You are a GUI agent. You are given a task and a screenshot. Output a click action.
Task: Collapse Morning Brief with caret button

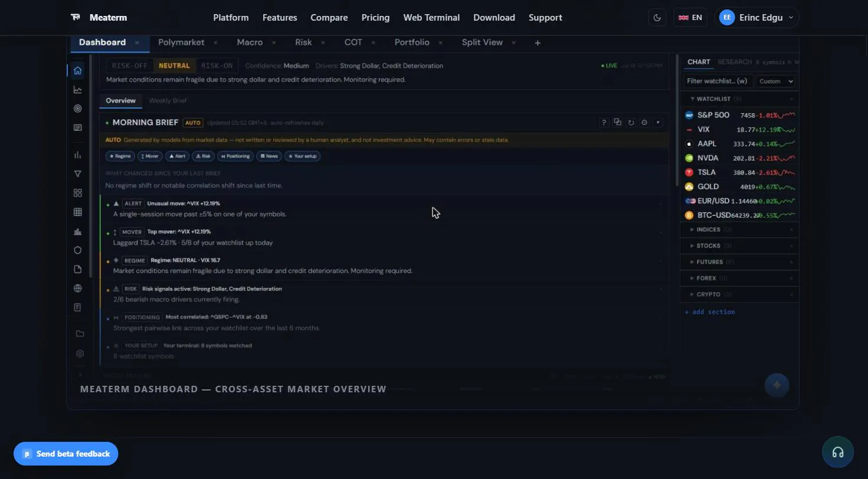658,123
